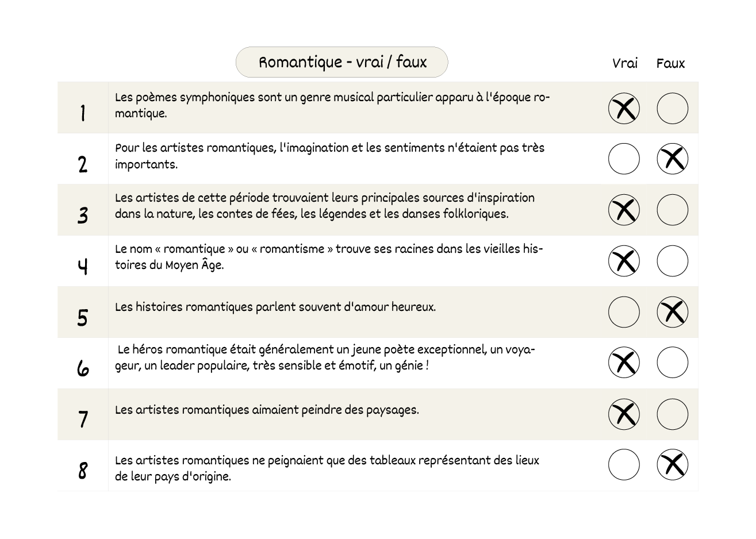Viewport: 756px width, 539px height.
Task: Uncheck the crossed Vrai circle in row 1
Action: coord(624,108)
